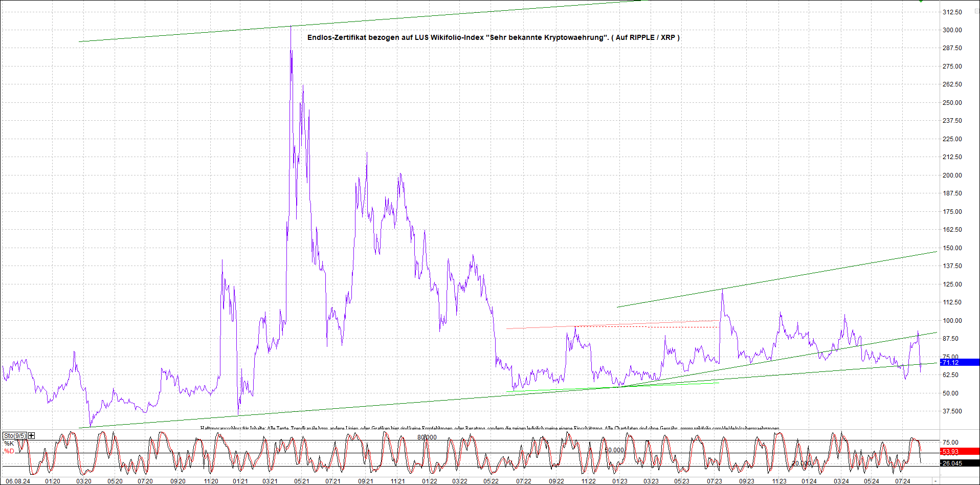Click the plus icon beside Sto(9/5)
Screen dimensions: 980x485
coord(32,435)
